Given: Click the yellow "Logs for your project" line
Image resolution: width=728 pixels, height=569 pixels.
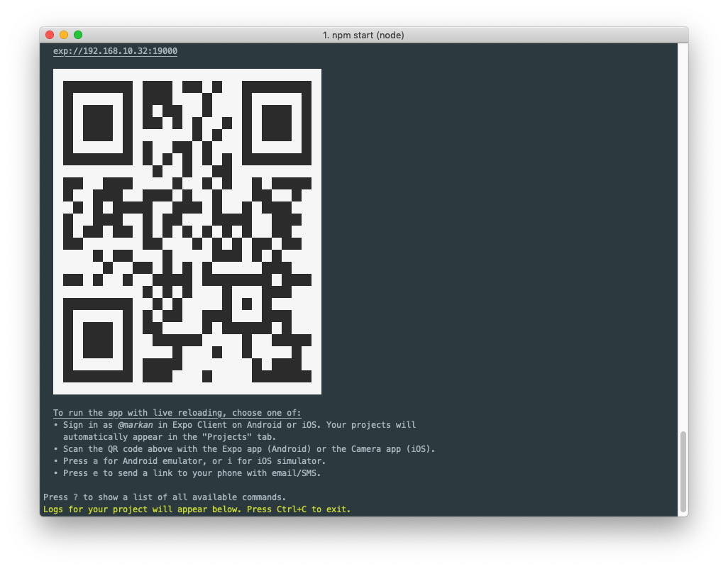Looking at the screenshot, I should click(197, 509).
